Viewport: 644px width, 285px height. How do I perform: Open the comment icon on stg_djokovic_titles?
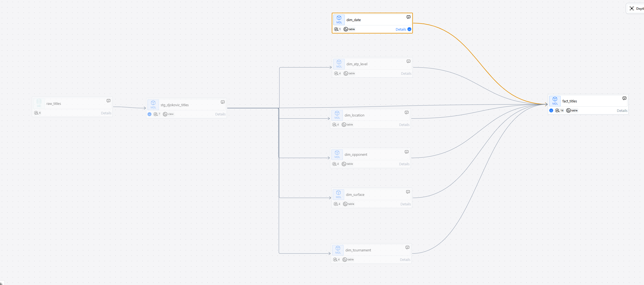click(x=223, y=102)
